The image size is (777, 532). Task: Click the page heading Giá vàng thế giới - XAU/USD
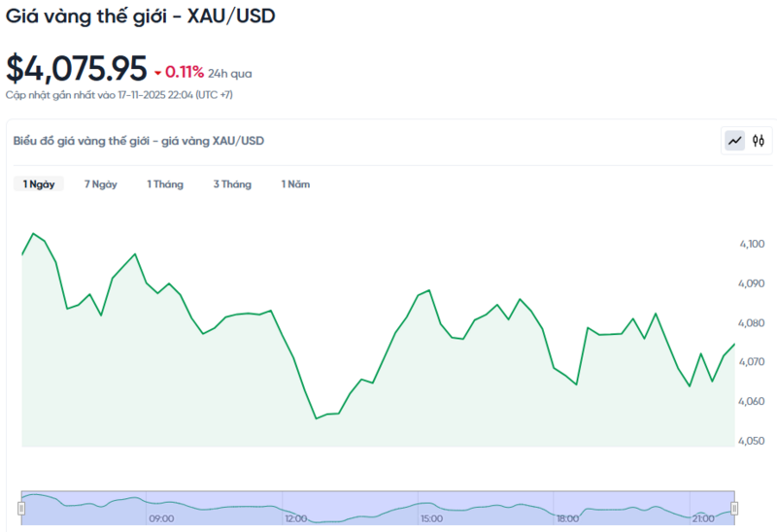[140, 17]
